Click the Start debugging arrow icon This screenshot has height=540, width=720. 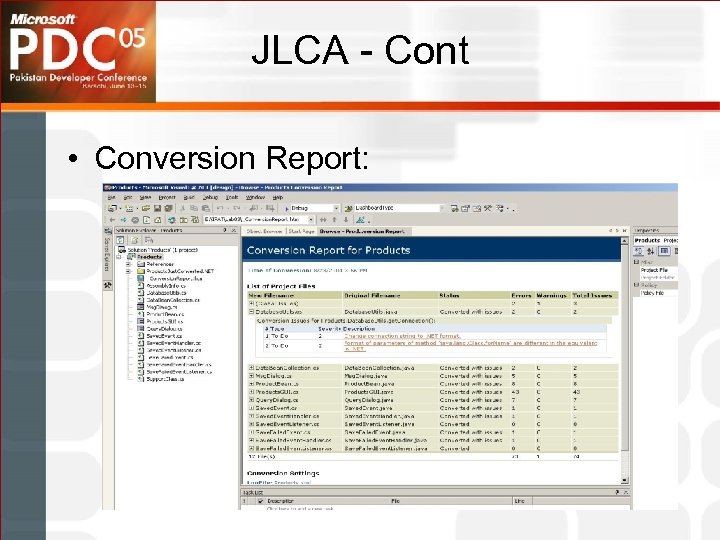click(x=287, y=208)
